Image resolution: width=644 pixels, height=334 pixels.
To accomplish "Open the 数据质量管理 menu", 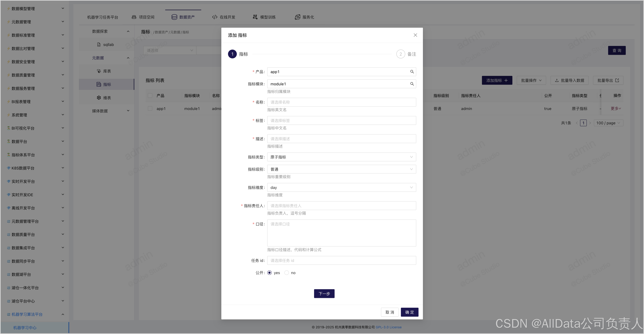I will [35, 75].
